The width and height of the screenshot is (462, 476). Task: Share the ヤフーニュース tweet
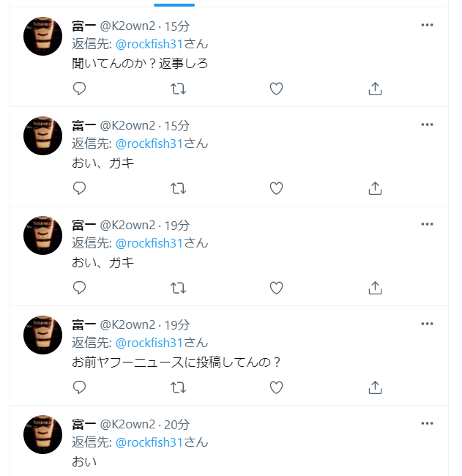375,387
